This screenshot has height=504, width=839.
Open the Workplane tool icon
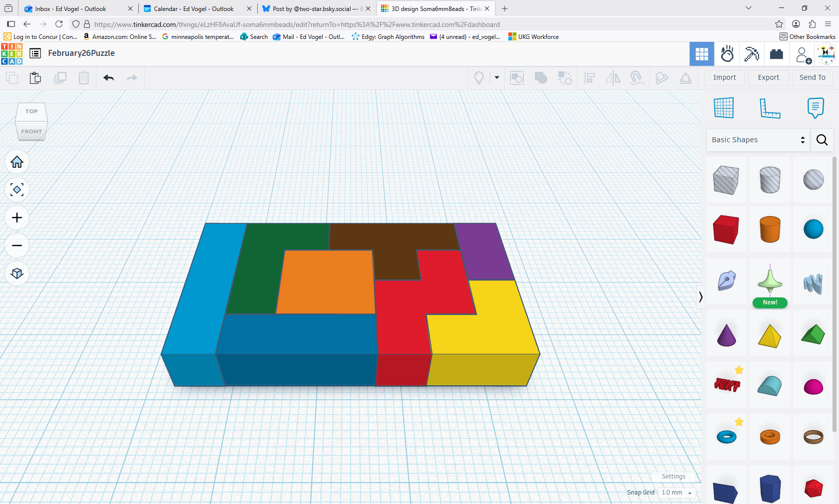pyautogui.click(x=724, y=108)
